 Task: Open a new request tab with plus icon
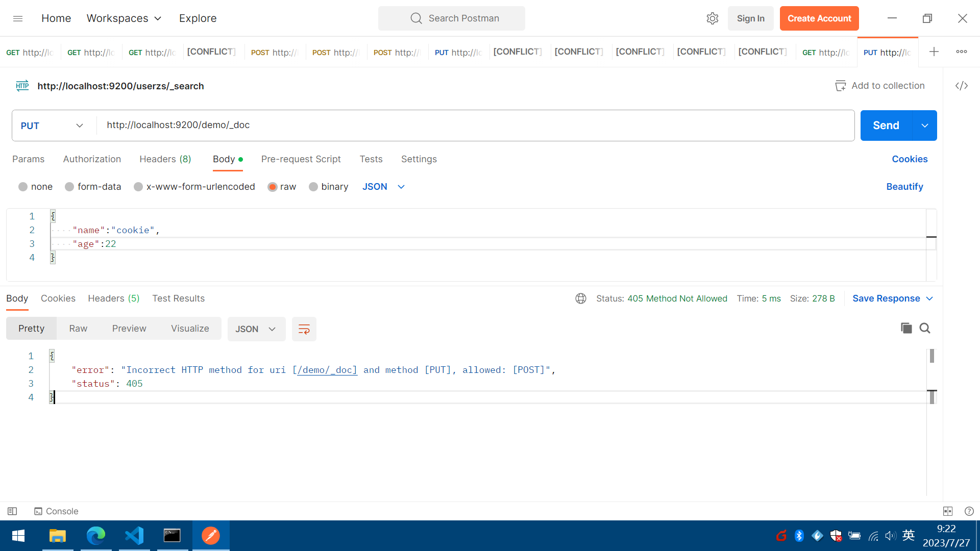pos(934,52)
